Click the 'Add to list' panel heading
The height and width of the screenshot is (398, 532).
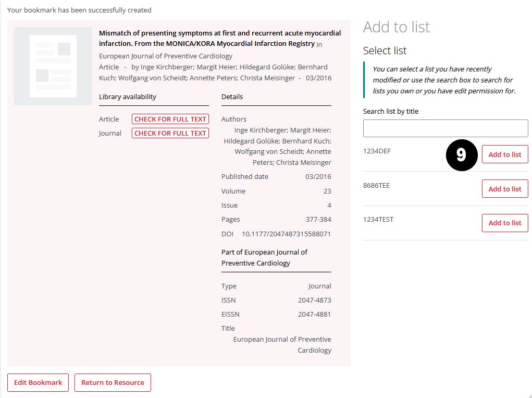click(x=397, y=27)
